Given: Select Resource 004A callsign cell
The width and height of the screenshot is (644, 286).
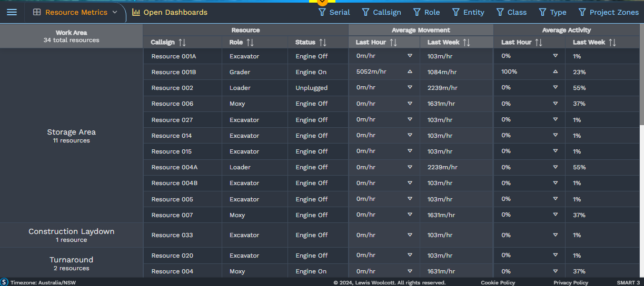Looking at the screenshot, I should click(x=182, y=167).
